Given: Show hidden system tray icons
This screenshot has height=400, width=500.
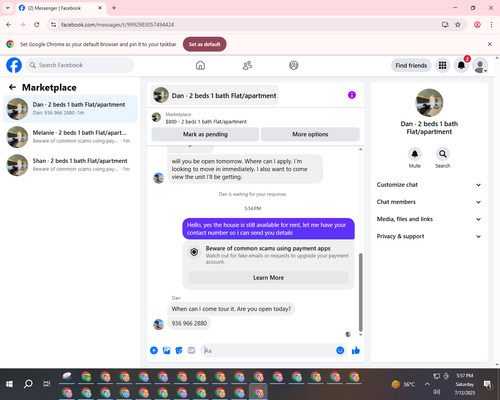Looking at the screenshot, I should click(427, 384).
